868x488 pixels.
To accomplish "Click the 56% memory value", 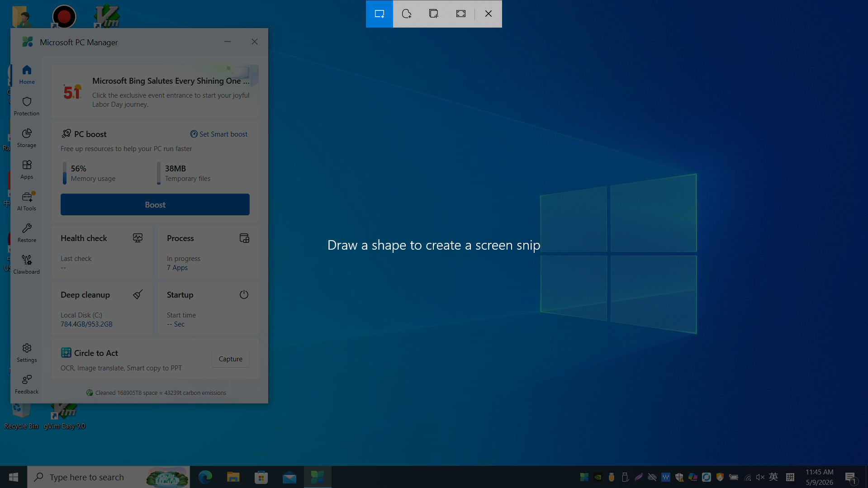I will coord(78,168).
